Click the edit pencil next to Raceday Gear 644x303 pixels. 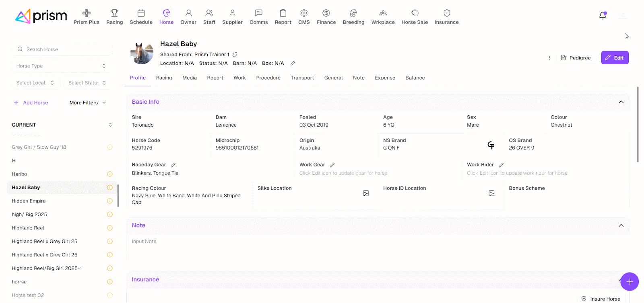[x=173, y=165]
